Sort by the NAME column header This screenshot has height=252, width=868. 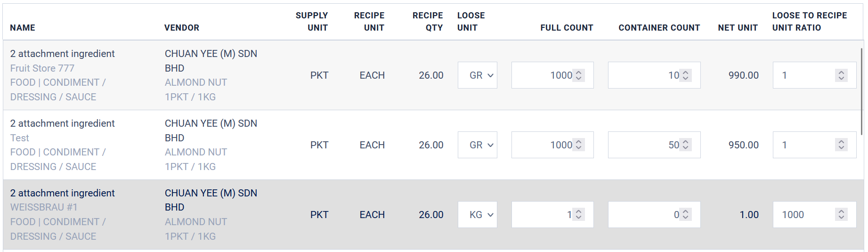pos(23,28)
